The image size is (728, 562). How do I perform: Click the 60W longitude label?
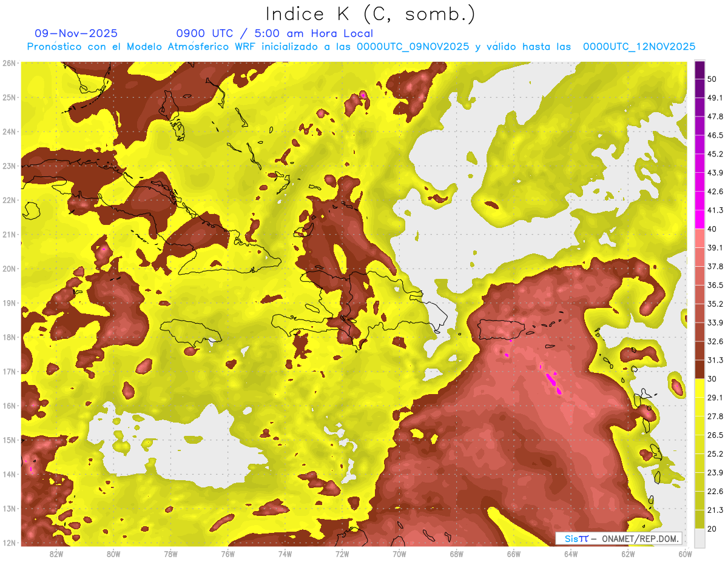coord(685,554)
